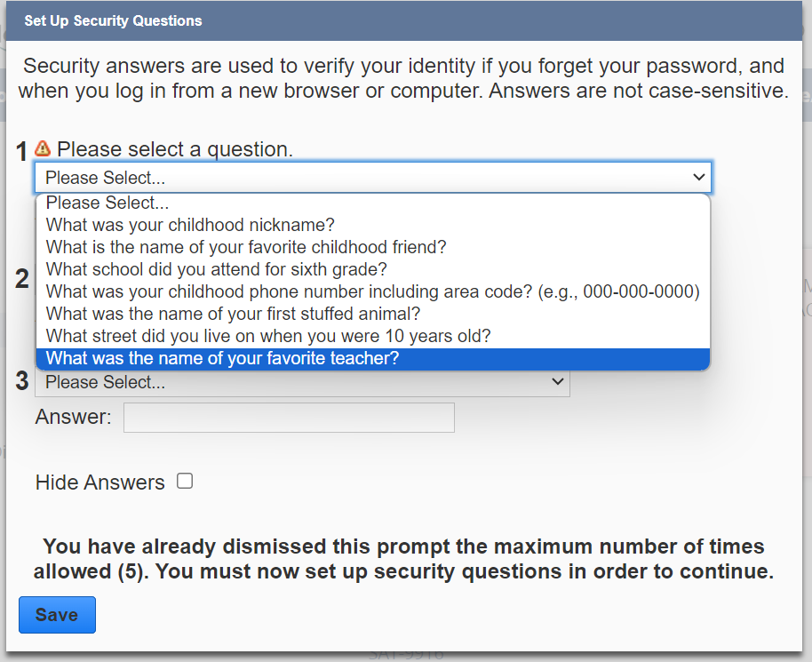Select the highlighted favorite teacher question
The width and height of the screenshot is (812, 662).
click(x=223, y=359)
